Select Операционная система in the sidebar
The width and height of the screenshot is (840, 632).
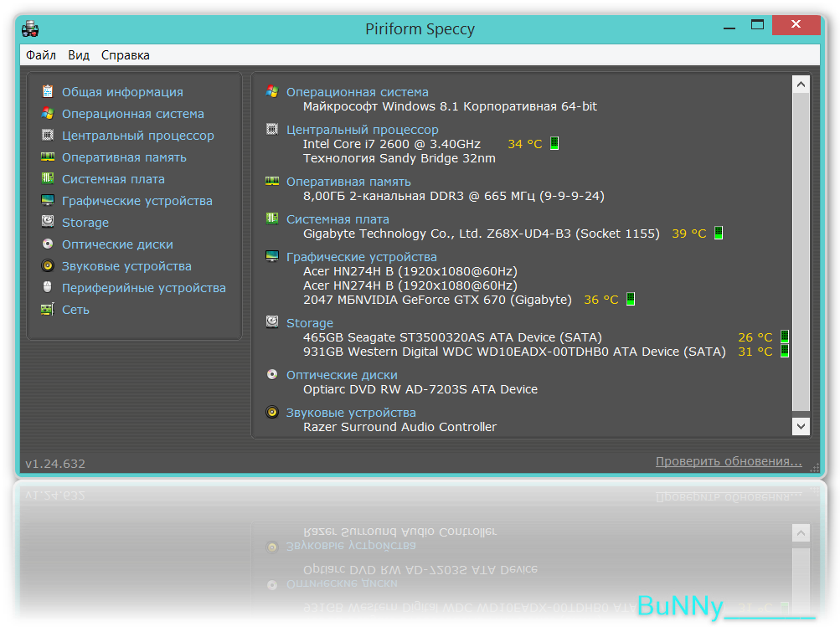133,114
